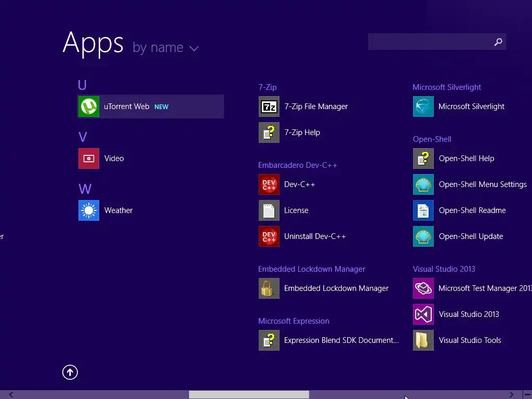
Task: Click the 'W' letter group header
Action: [x=85, y=189]
